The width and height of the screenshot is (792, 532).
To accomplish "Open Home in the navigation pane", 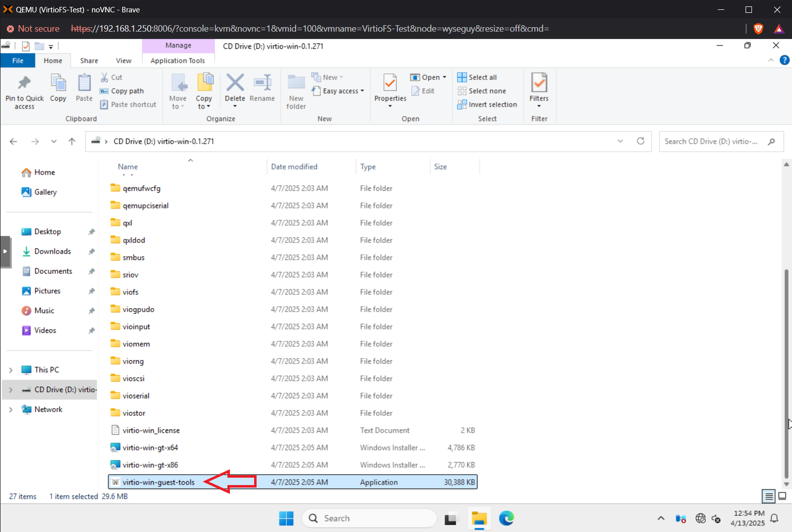I will click(38, 172).
